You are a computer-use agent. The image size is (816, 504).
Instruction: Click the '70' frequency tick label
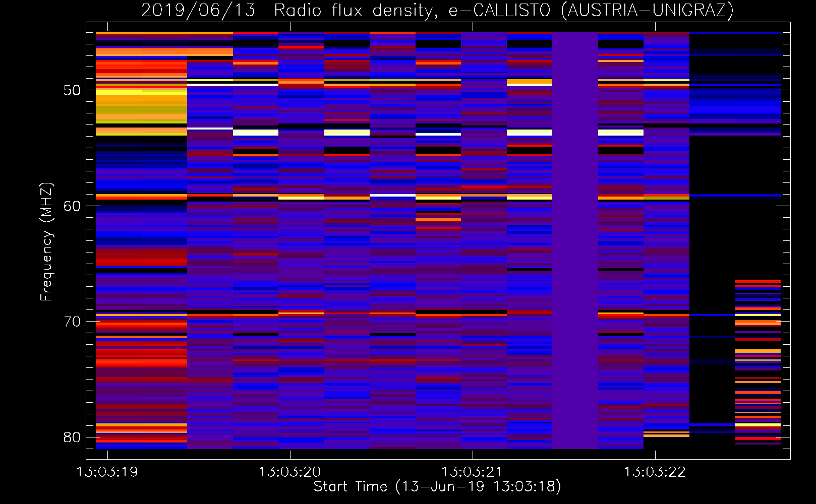tap(72, 322)
